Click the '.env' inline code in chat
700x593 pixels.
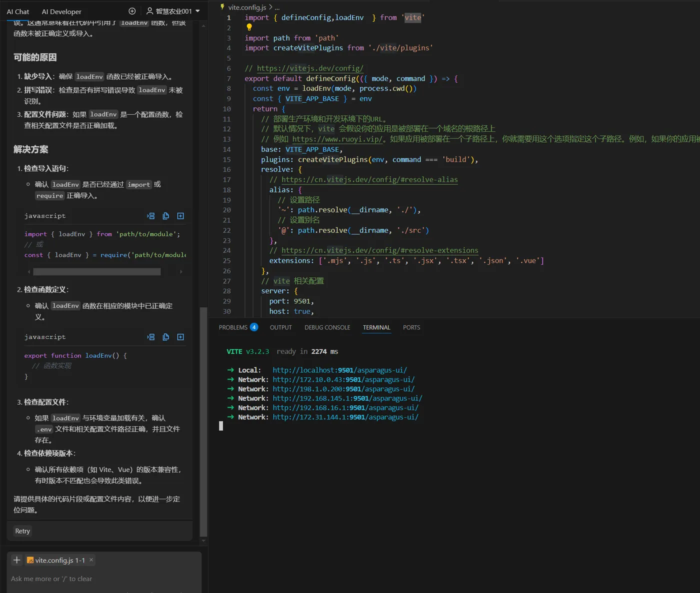point(44,429)
